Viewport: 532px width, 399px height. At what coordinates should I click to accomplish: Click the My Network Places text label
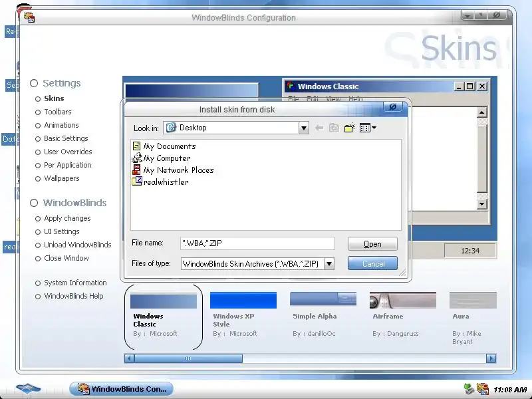pyautogui.click(x=178, y=170)
